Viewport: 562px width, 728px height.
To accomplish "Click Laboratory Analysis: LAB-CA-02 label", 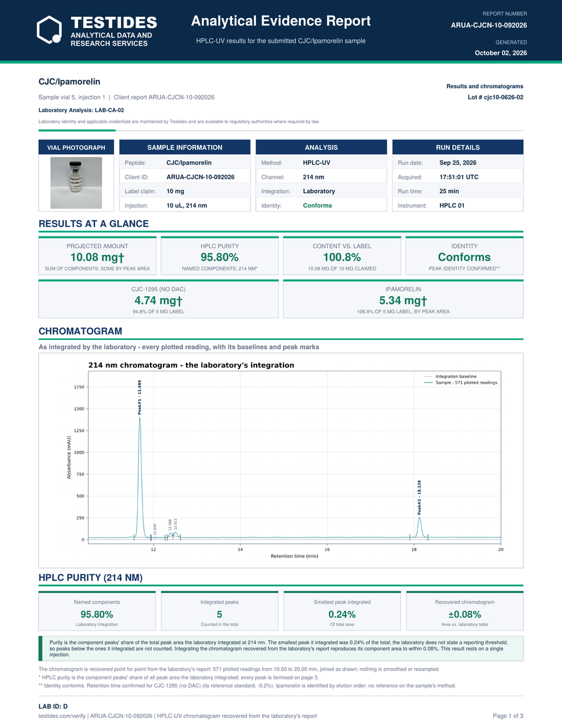I will tap(81, 110).
